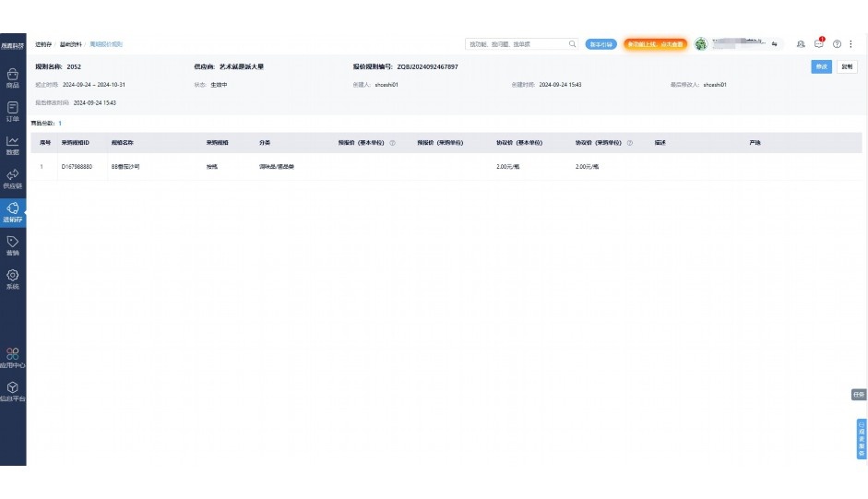Click the search magnifier icon
Viewport: 868px width, 499px height.
572,44
